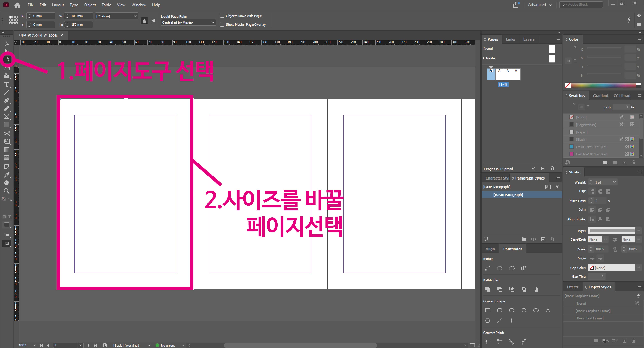644x348 pixels.
Task: Select the Hand tool
Action: pyautogui.click(x=7, y=183)
